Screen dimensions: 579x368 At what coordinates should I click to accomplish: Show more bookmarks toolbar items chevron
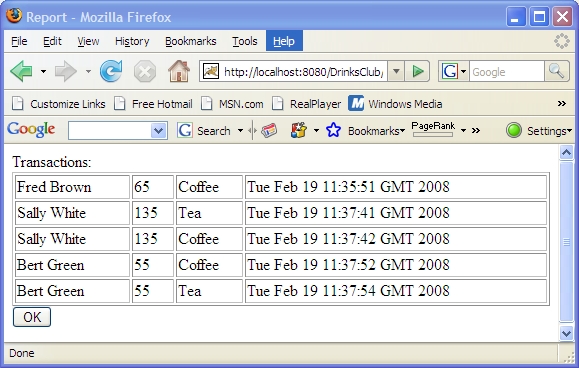[x=562, y=103]
